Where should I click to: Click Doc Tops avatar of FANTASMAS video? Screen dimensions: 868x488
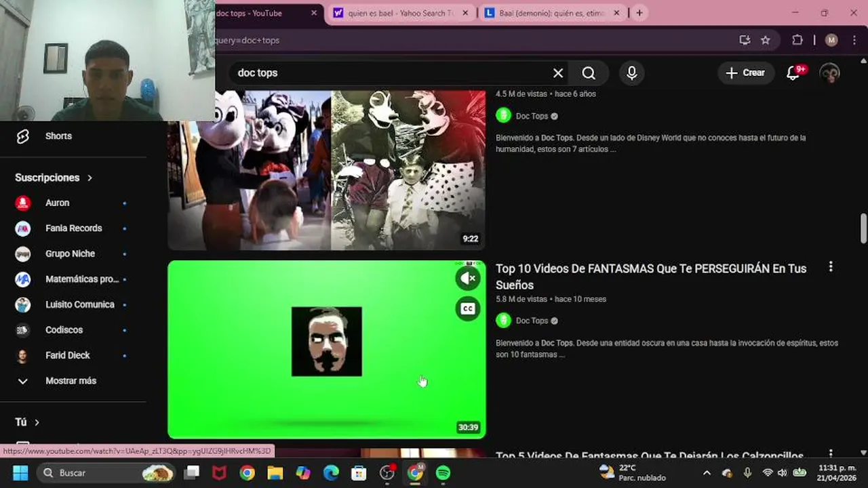coord(503,321)
